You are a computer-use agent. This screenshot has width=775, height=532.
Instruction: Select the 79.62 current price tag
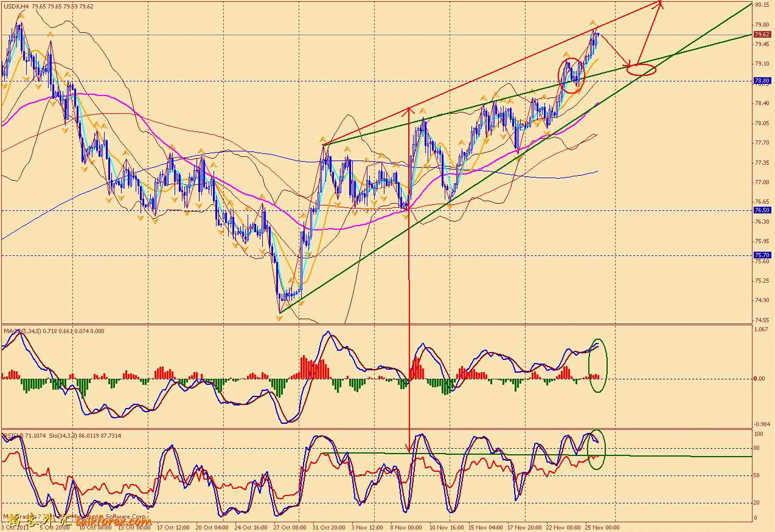pyautogui.click(x=763, y=35)
